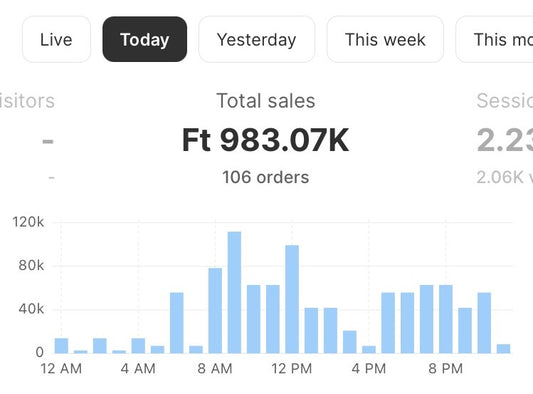Tap the 12 PM sales bar

point(292,299)
